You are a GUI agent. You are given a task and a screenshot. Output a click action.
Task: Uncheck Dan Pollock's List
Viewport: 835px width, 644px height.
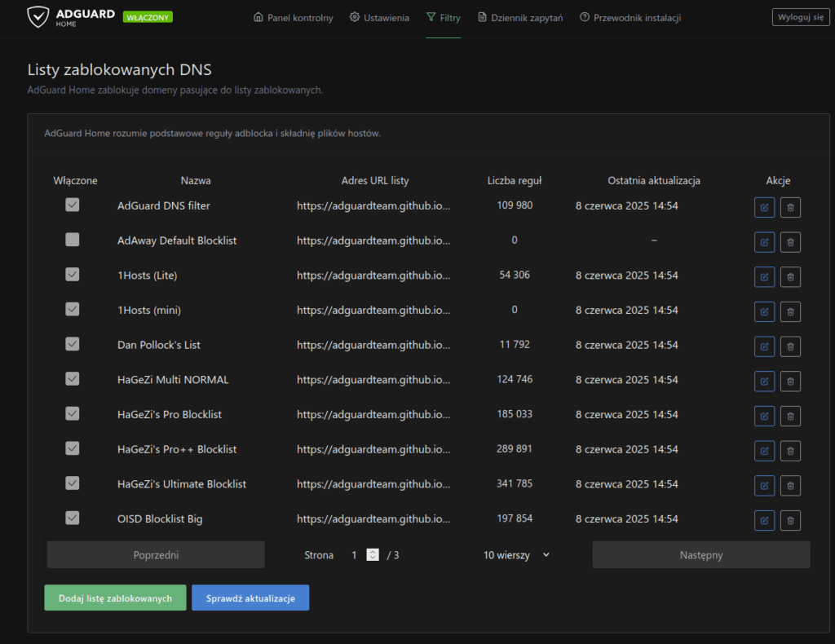tap(73, 344)
